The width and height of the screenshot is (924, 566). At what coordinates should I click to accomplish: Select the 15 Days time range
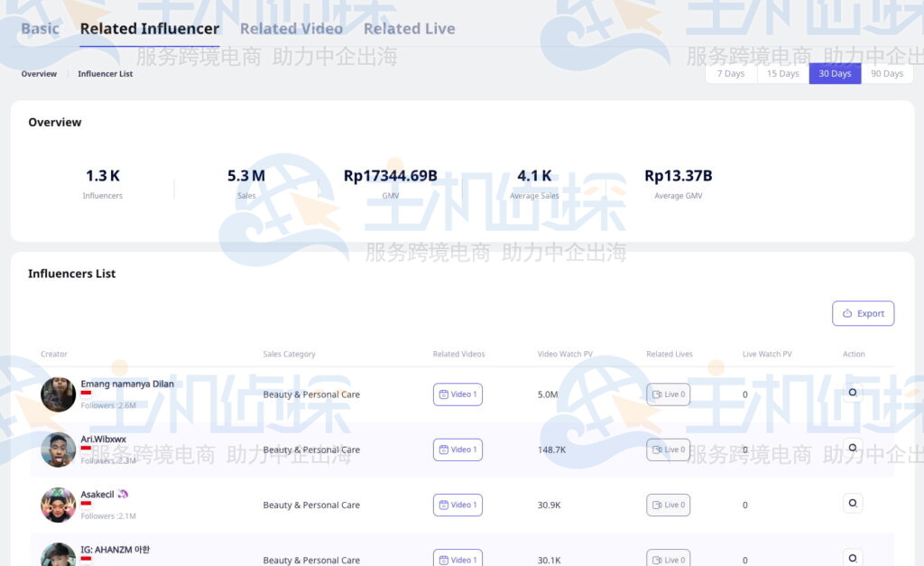tap(782, 74)
